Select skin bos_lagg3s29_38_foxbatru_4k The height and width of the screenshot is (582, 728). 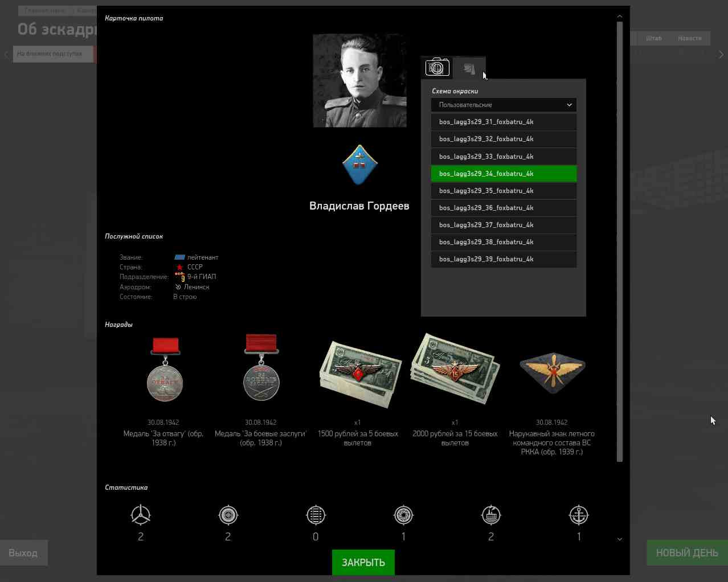[x=504, y=242]
